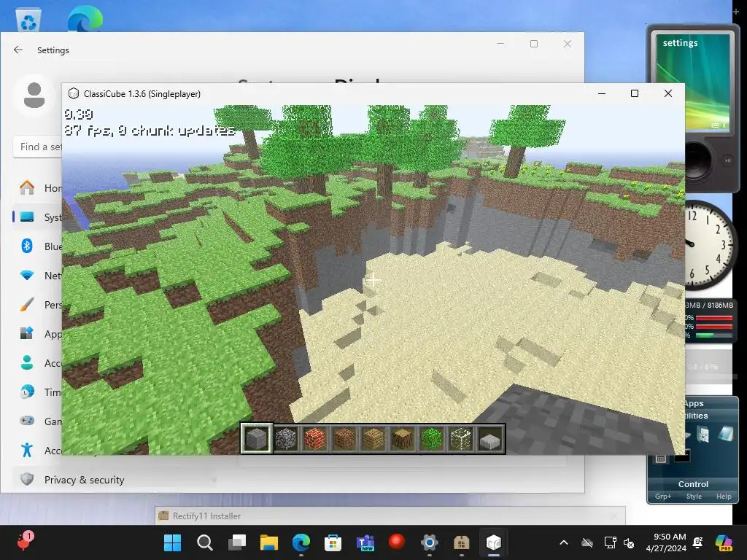The image size is (747, 560).
Task: Select the wooden planks block in the hotbar
Action: [373, 438]
